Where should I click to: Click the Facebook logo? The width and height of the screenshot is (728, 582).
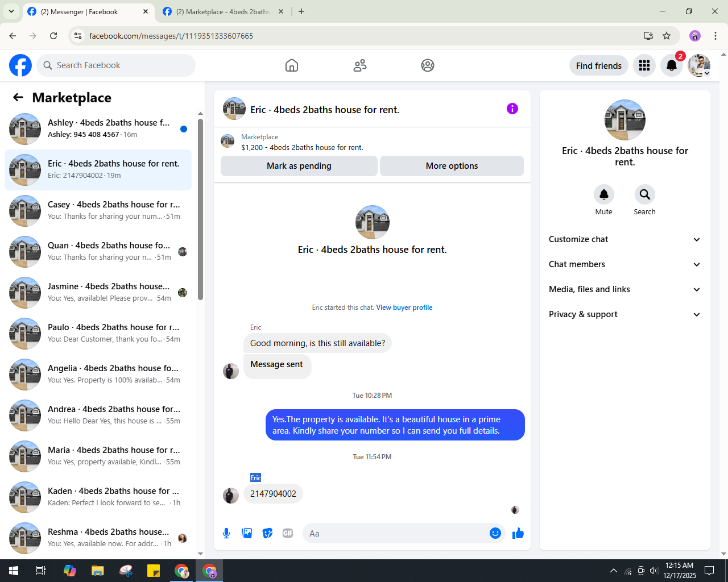pos(20,65)
